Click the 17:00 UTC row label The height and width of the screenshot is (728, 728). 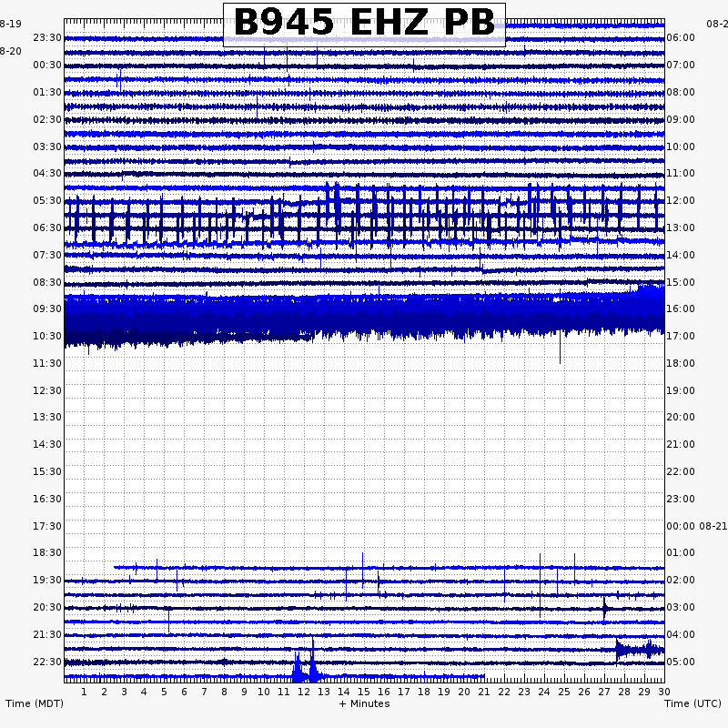(x=681, y=336)
